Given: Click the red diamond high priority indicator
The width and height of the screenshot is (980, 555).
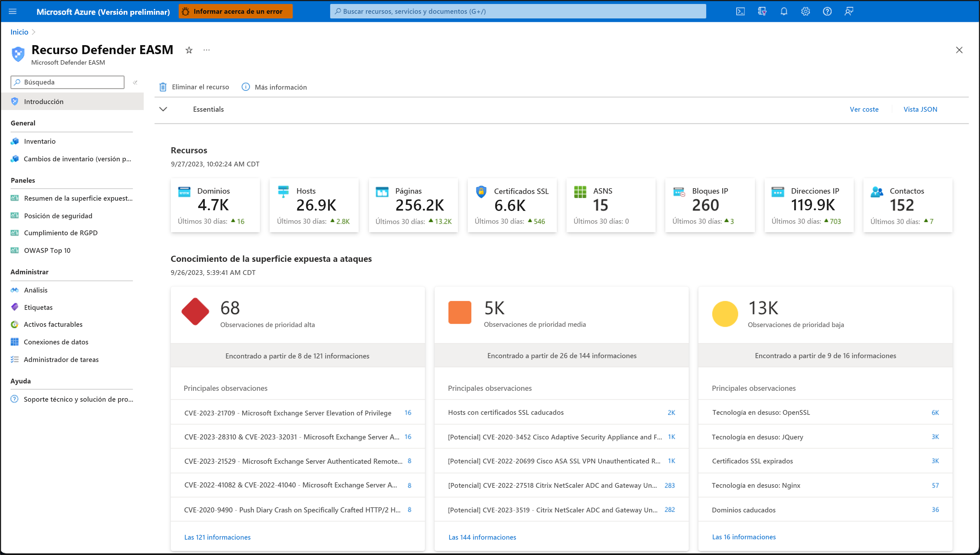Looking at the screenshot, I should pyautogui.click(x=195, y=311).
